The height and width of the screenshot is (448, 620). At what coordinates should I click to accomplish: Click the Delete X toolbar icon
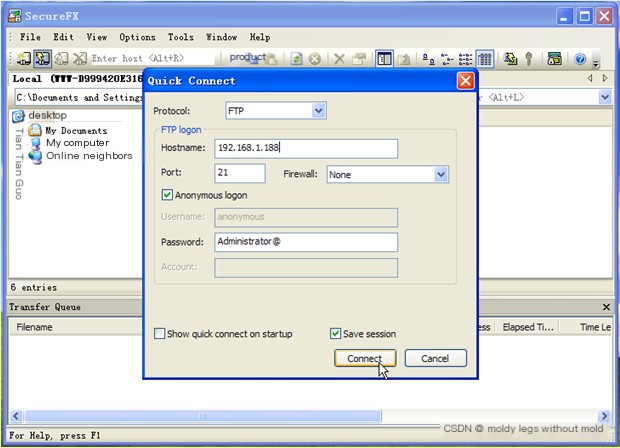click(339, 59)
